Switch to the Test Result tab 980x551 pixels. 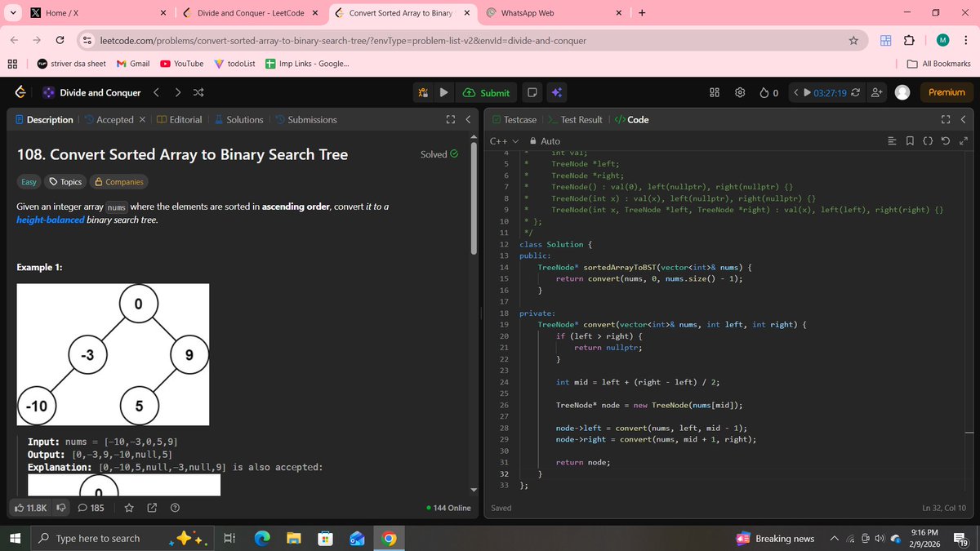tap(575, 119)
